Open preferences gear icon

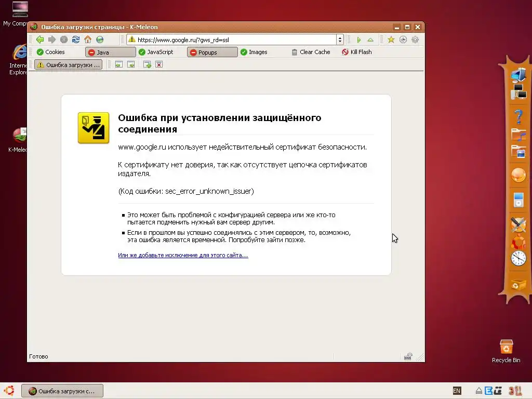[415, 39]
